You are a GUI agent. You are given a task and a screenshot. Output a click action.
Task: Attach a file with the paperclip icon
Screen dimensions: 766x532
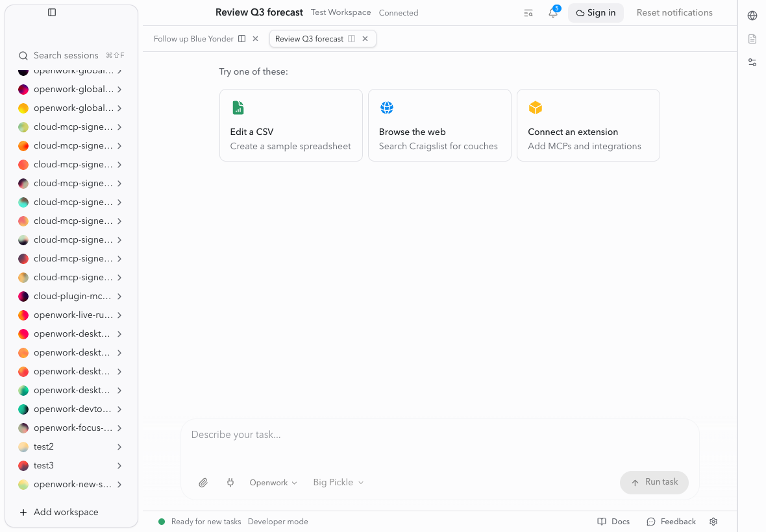[203, 483]
